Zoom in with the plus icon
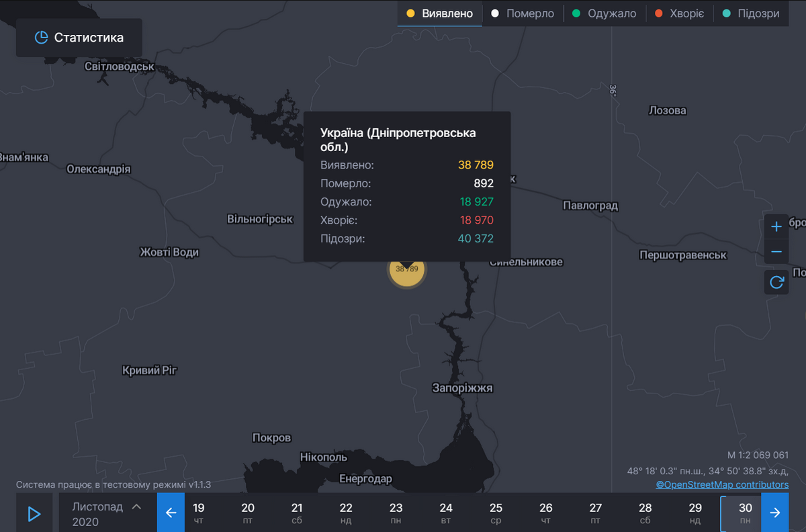 click(x=776, y=226)
